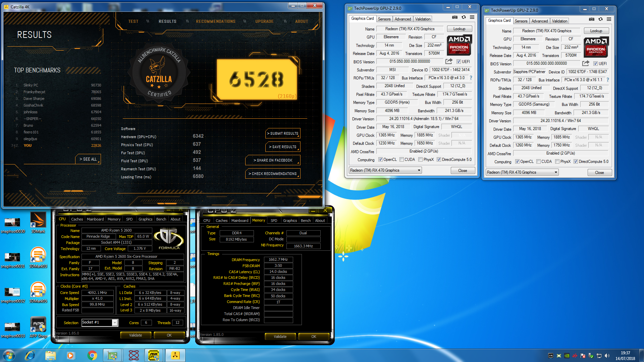The width and height of the screenshot is (644, 362).
Task: Select snaphsot0032 desktop file
Action: click(x=13, y=294)
